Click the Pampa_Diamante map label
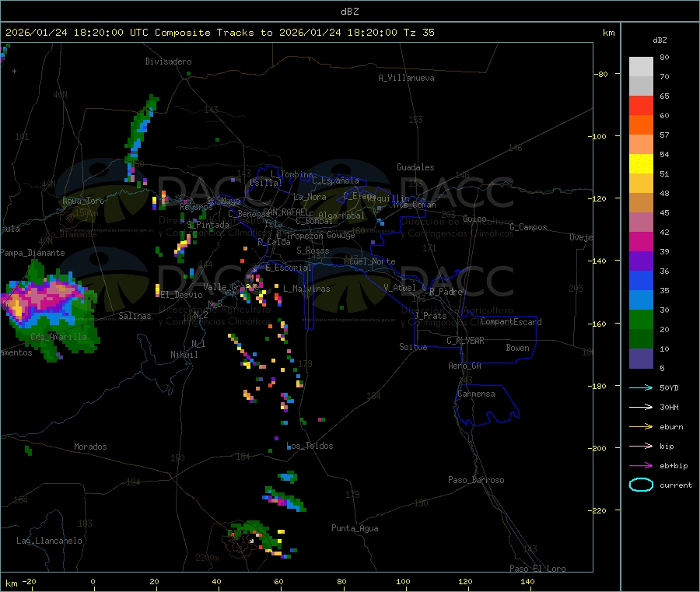 (x=33, y=253)
